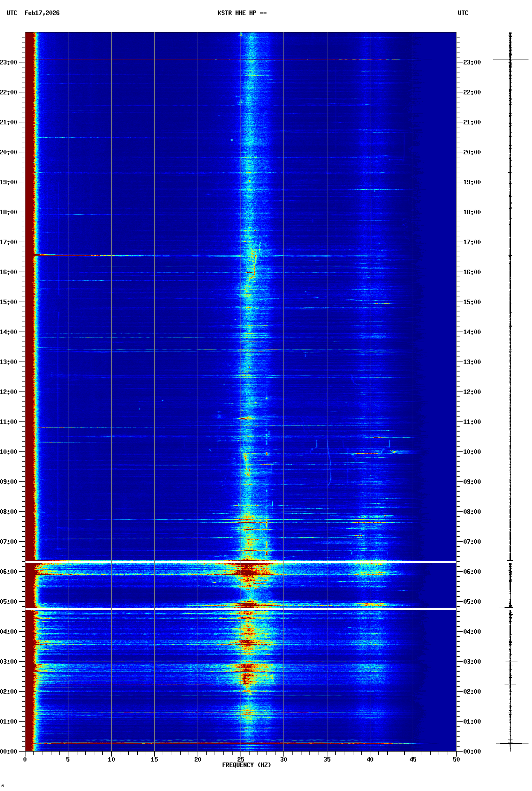Click the seismogram trace spike near 23:00

point(510,59)
